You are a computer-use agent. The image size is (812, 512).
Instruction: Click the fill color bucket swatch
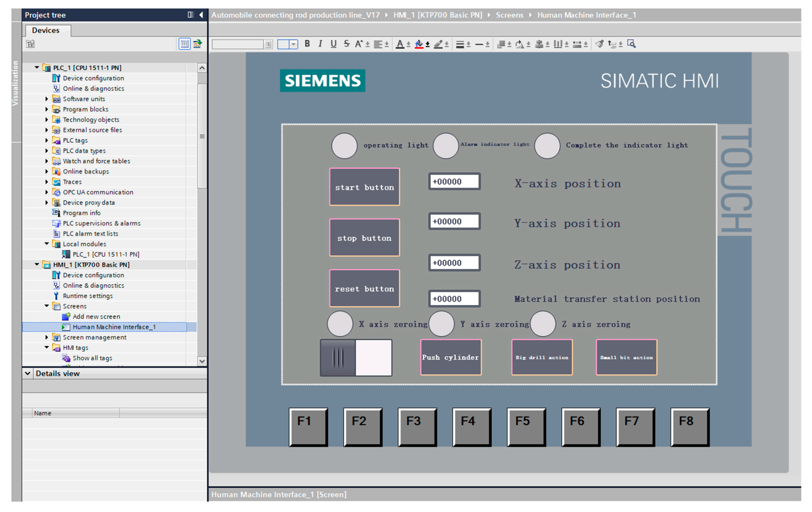[419, 44]
